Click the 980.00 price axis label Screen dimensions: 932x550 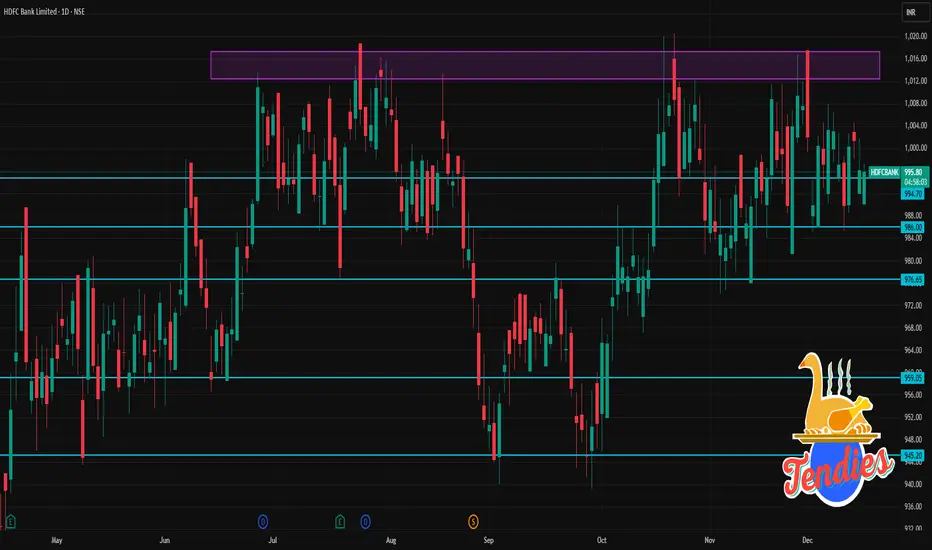click(913, 260)
